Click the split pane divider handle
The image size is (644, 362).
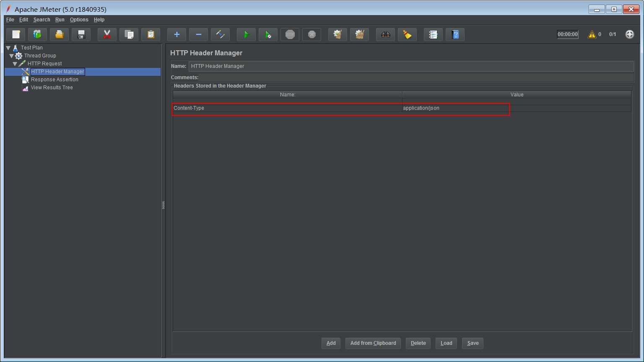coord(163,205)
